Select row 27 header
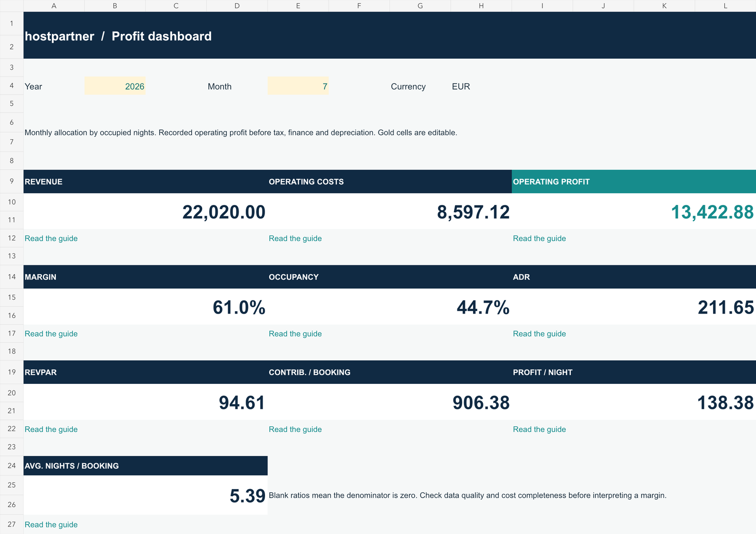This screenshot has width=756, height=534. point(12,525)
